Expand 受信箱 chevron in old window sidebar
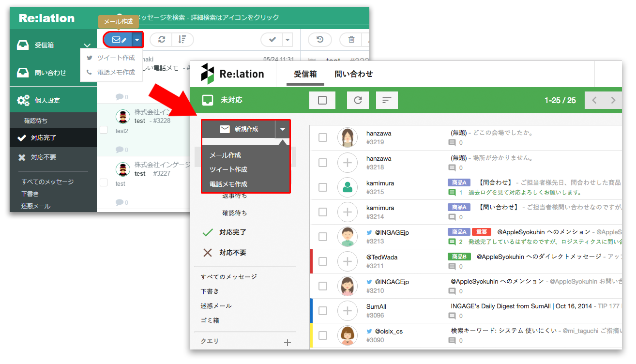This screenshot has width=636, height=364. pos(87,45)
